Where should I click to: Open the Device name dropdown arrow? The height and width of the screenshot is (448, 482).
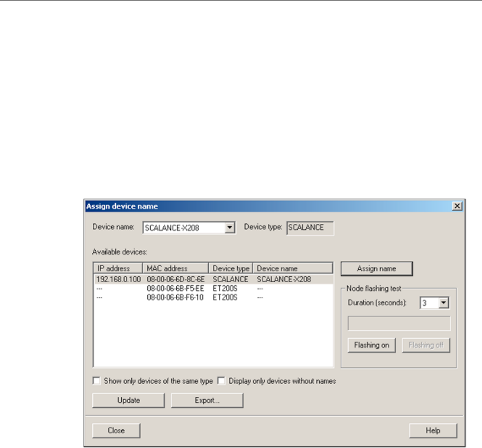(x=229, y=228)
